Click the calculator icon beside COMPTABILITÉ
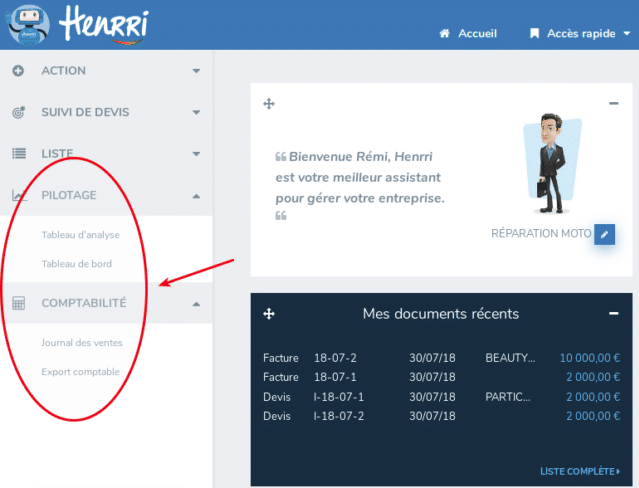639x488 pixels. click(18, 303)
